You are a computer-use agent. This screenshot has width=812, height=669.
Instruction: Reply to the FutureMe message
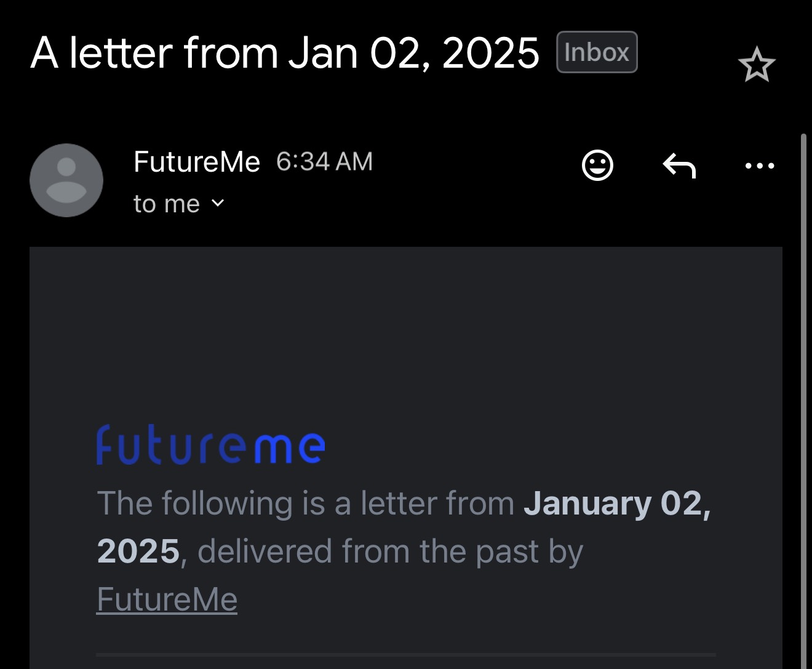click(x=679, y=165)
